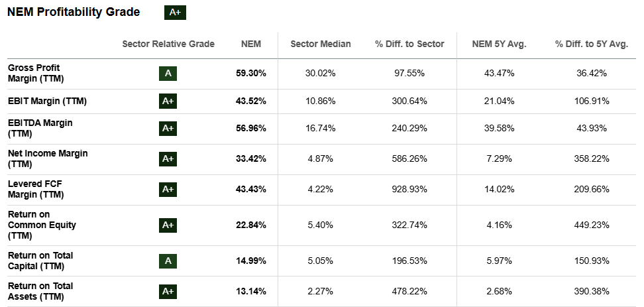Open the Return on Total Assets (TTM) metric
644x307 pixels.
40,291
